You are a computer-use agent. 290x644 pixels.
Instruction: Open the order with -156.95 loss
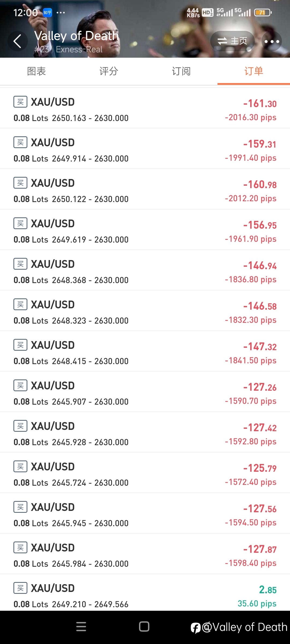click(145, 230)
